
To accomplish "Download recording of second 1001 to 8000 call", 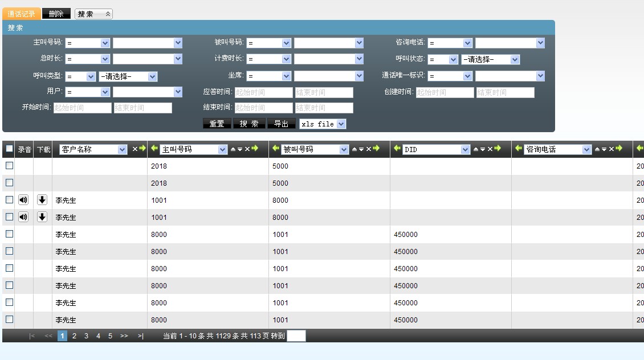I will [x=42, y=217].
